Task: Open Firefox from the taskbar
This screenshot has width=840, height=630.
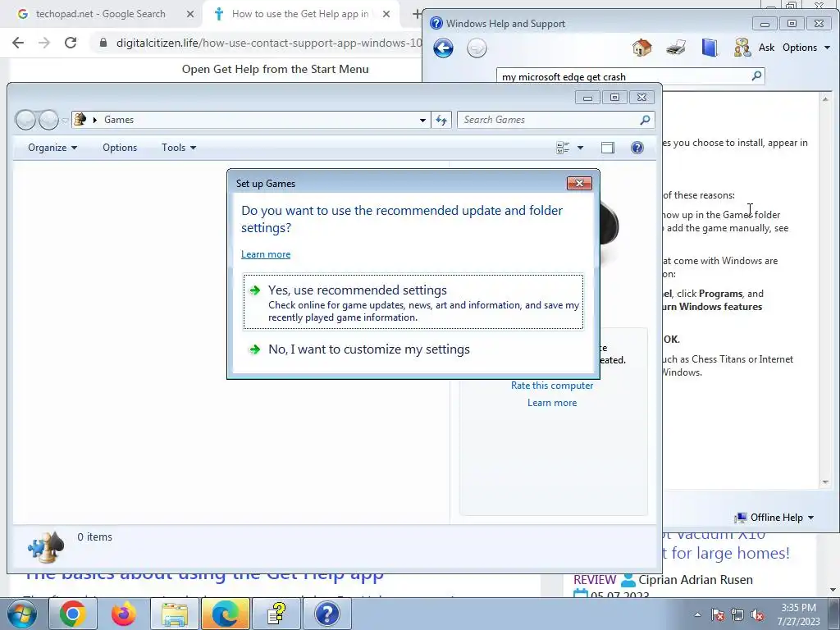Action: point(124,614)
